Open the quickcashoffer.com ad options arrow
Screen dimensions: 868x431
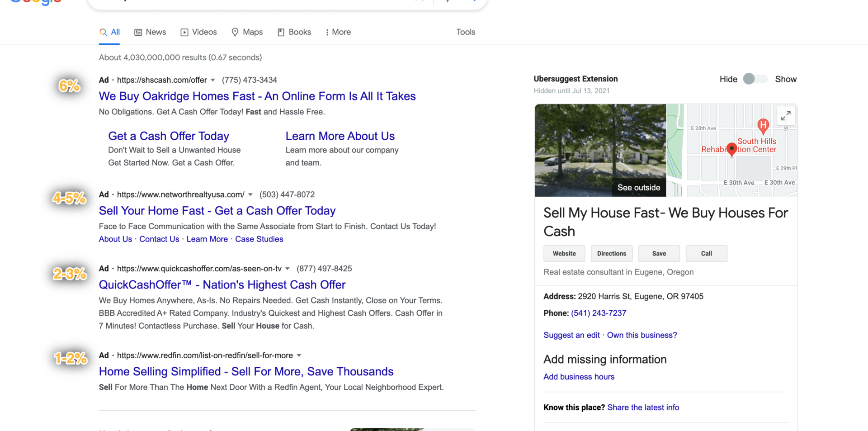tap(288, 268)
